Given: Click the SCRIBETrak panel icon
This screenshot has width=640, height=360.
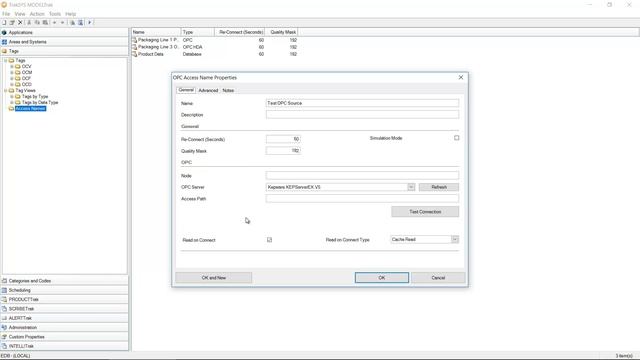Looking at the screenshot, I should [x=4, y=309].
